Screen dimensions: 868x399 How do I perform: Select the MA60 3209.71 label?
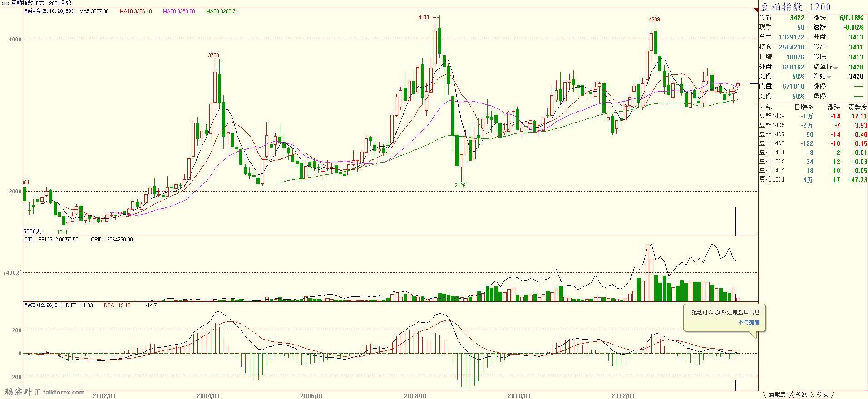pos(222,11)
